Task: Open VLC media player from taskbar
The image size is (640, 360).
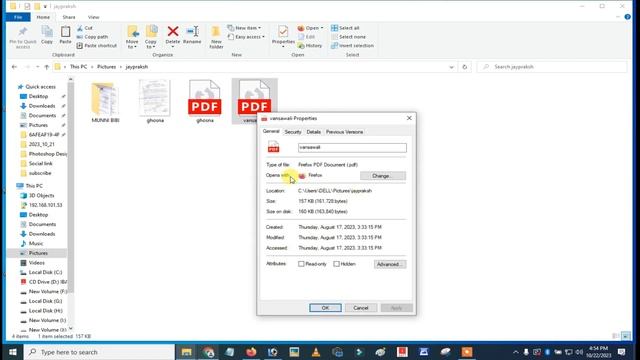Action: 316,352
